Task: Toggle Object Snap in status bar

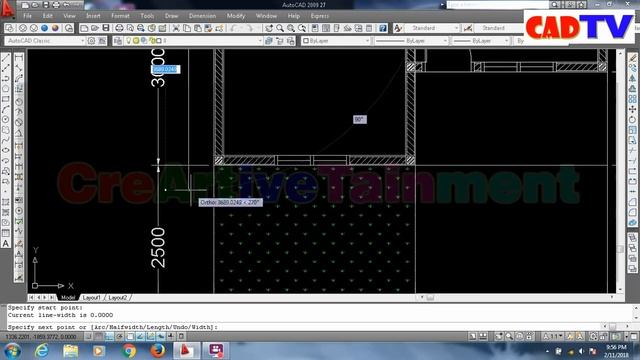Action: tap(130, 337)
